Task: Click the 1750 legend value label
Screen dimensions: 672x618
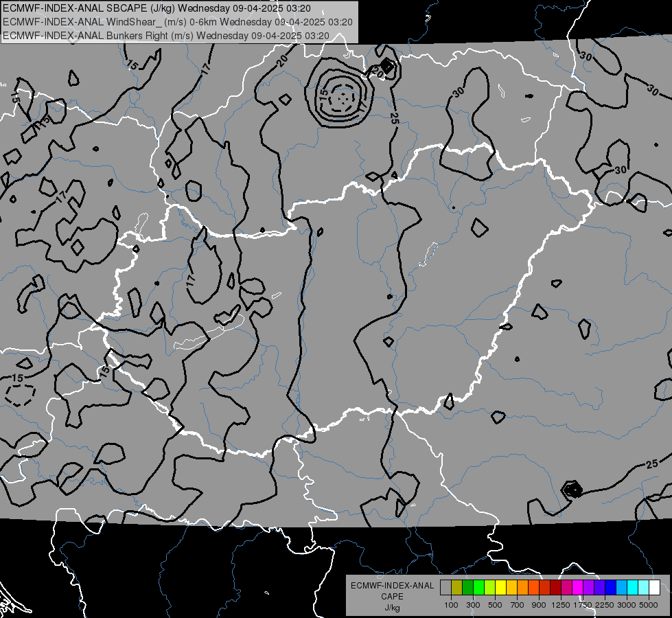Action: click(x=583, y=605)
